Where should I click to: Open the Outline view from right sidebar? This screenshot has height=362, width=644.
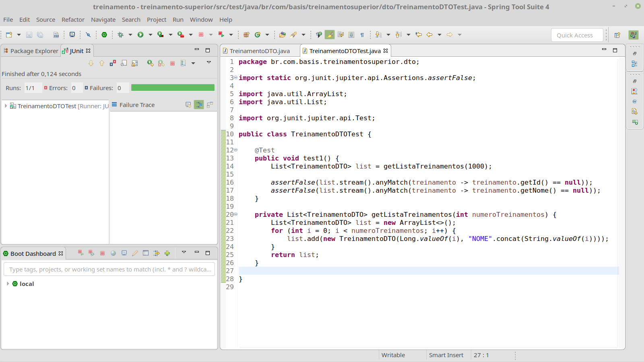[634, 64]
